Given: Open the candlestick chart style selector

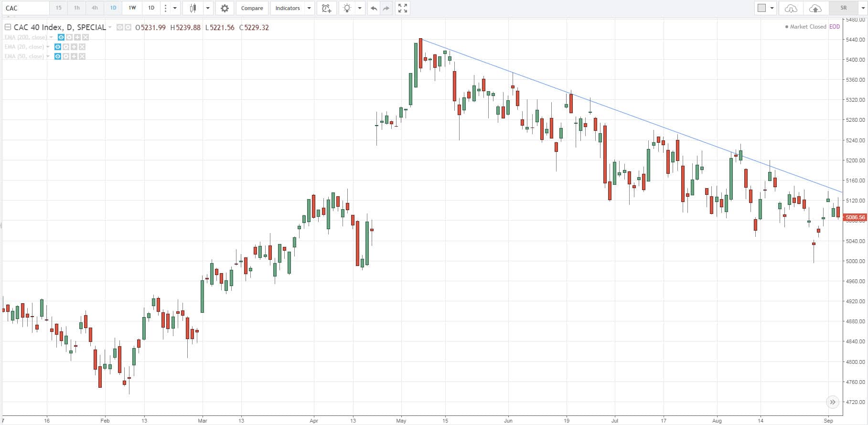Looking at the screenshot, I should pos(193,8).
